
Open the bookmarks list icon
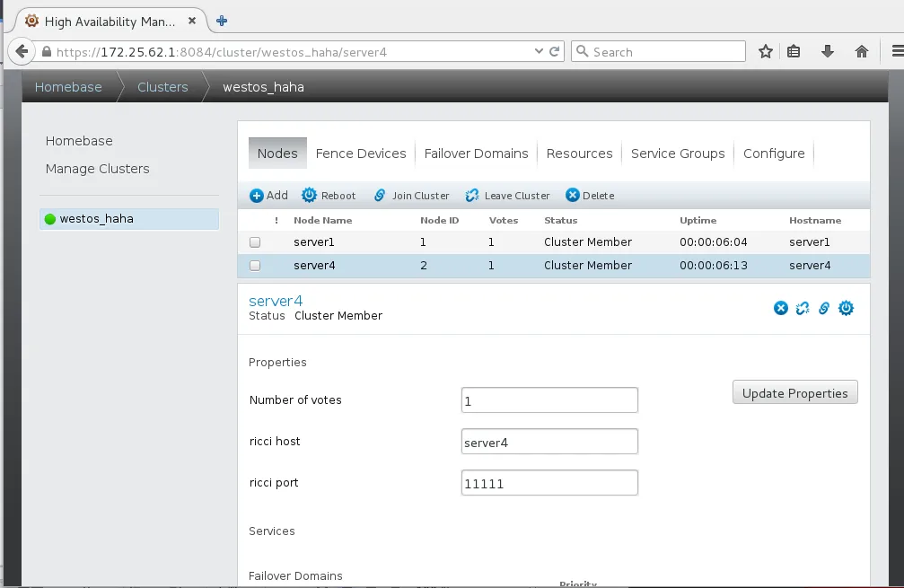click(x=794, y=52)
